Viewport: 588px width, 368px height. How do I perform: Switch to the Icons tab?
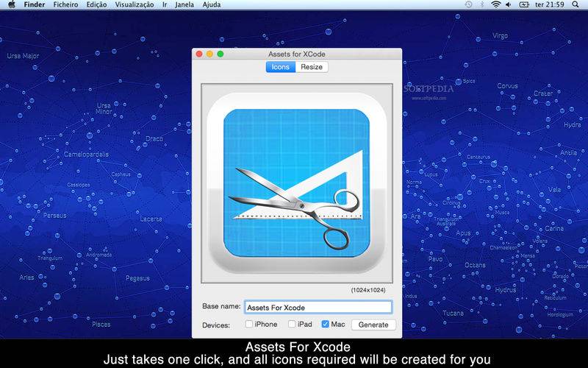click(281, 67)
